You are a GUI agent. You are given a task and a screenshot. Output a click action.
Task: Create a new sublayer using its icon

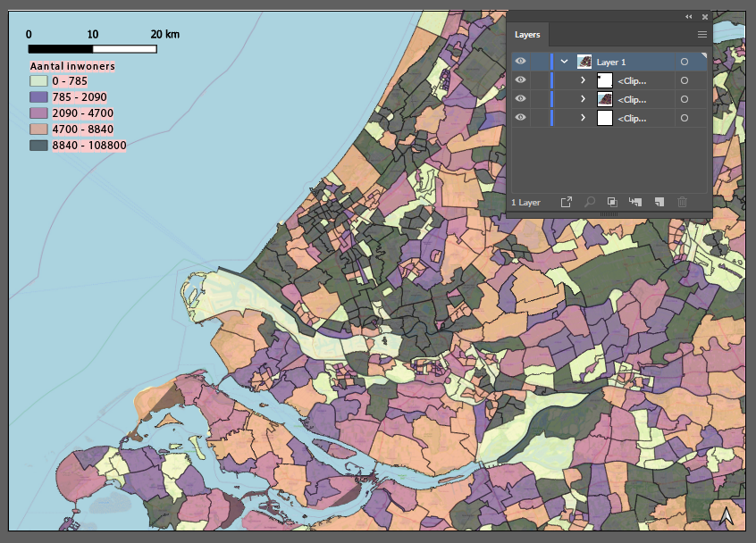point(636,202)
